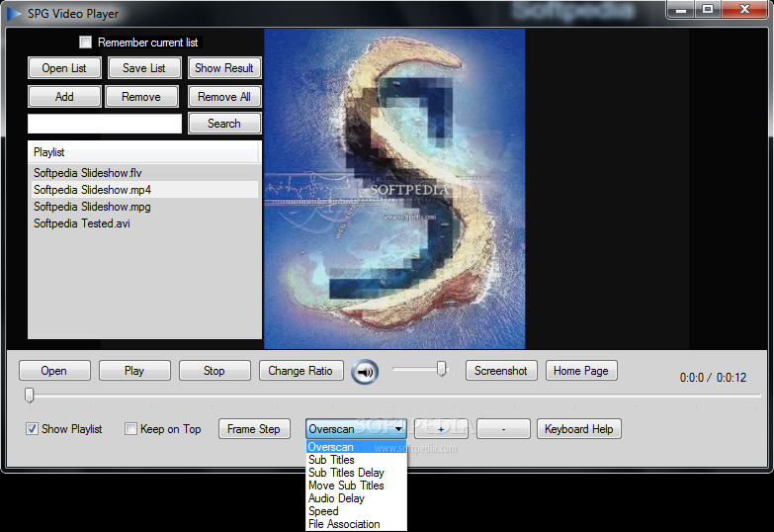Advance one frame with Frame Step
774x532 pixels.
[254, 429]
